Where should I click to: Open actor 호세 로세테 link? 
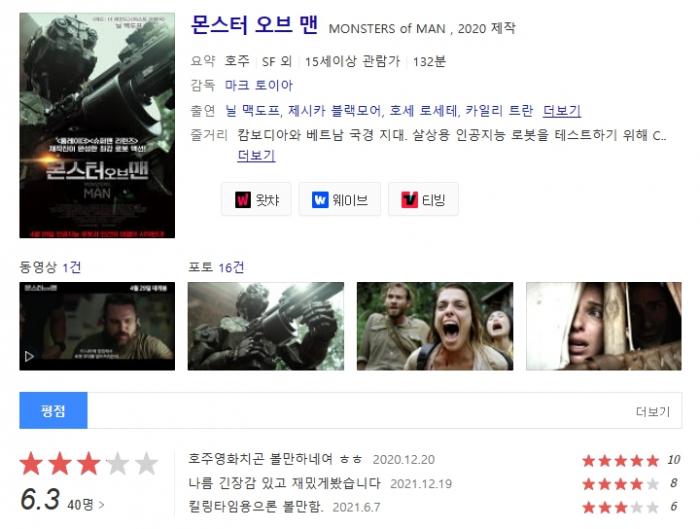click(x=423, y=110)
